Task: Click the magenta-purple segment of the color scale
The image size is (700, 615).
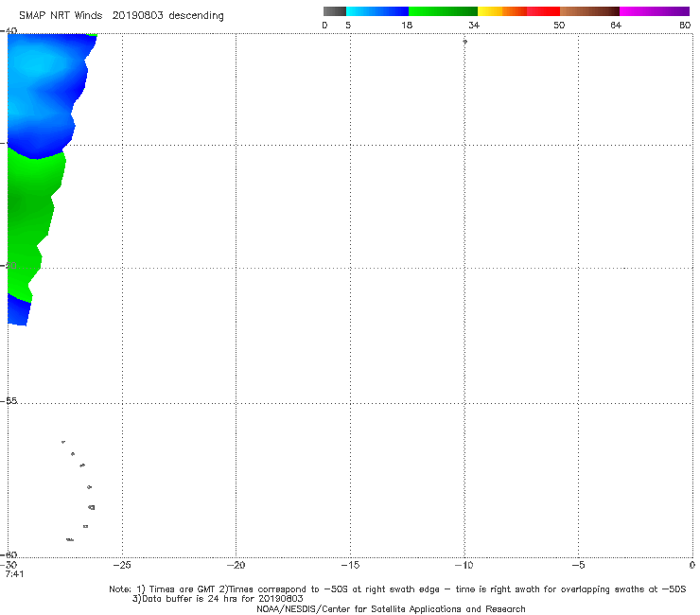Action: (x=655, y=11)
